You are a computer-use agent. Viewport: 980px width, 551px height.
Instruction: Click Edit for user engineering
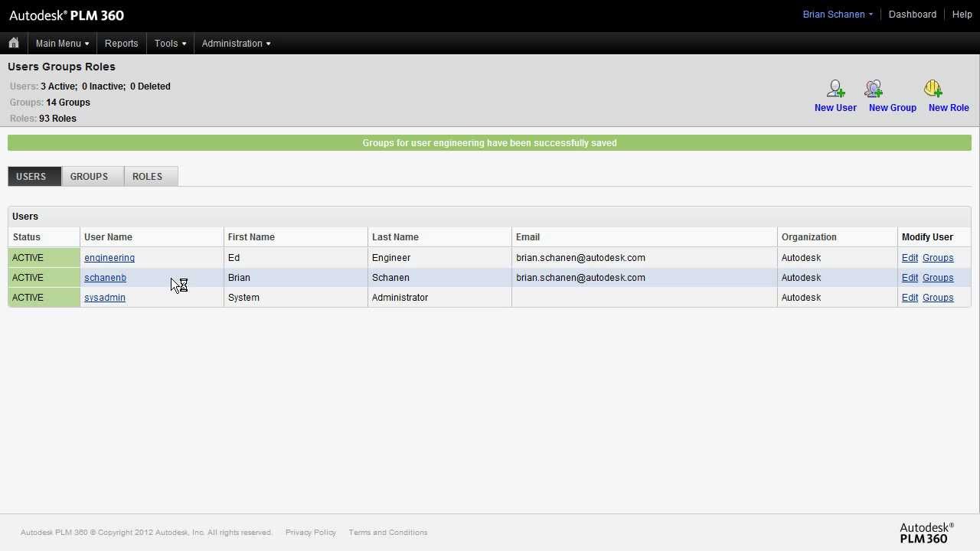910,258
